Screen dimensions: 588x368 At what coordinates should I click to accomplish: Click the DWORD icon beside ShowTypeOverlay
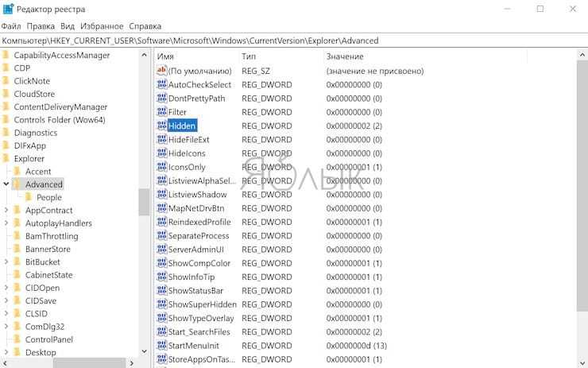(x=161, y=318)
